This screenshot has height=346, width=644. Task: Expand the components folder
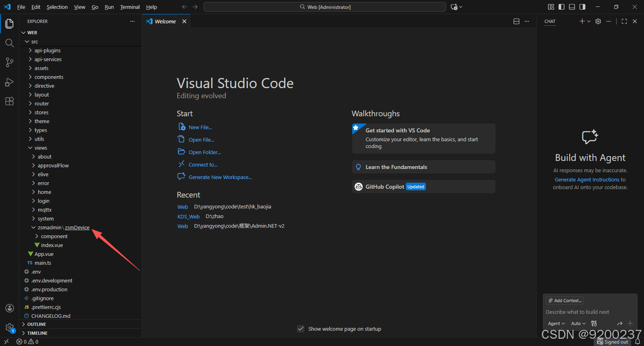click(80, 77)
